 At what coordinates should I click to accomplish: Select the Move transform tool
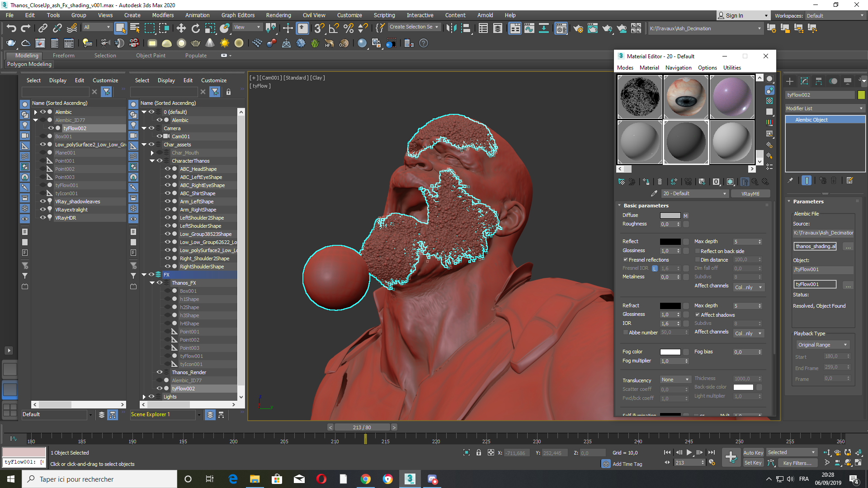(181, 28)
